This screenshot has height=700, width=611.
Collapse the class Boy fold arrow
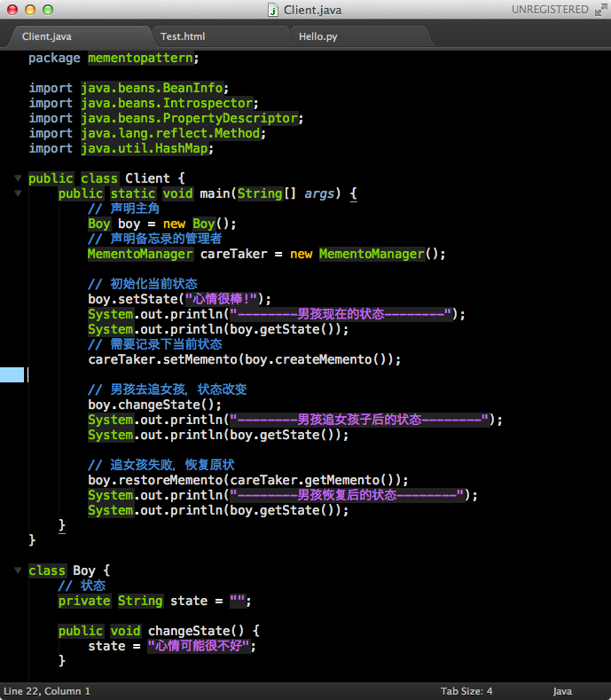(x=18, y=570)
